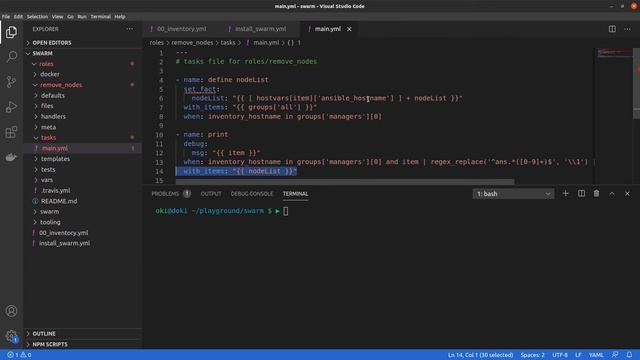640x360 pixels.
Task: Expand the NPM Scripts section
Action: point(83,344)
